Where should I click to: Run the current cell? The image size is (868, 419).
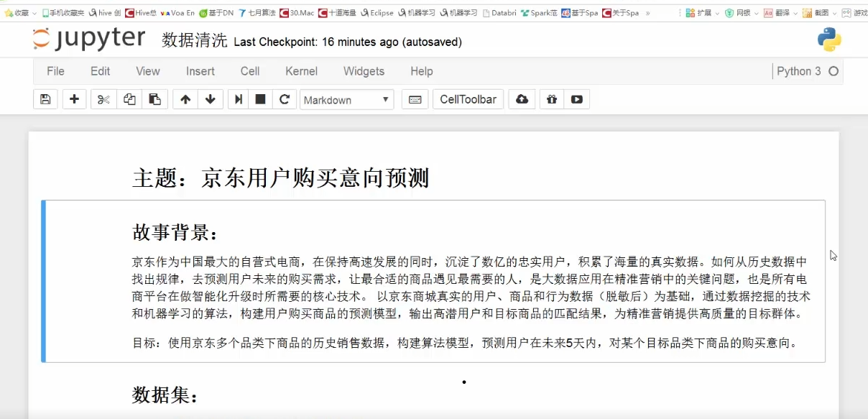click(x=238, y=100)
